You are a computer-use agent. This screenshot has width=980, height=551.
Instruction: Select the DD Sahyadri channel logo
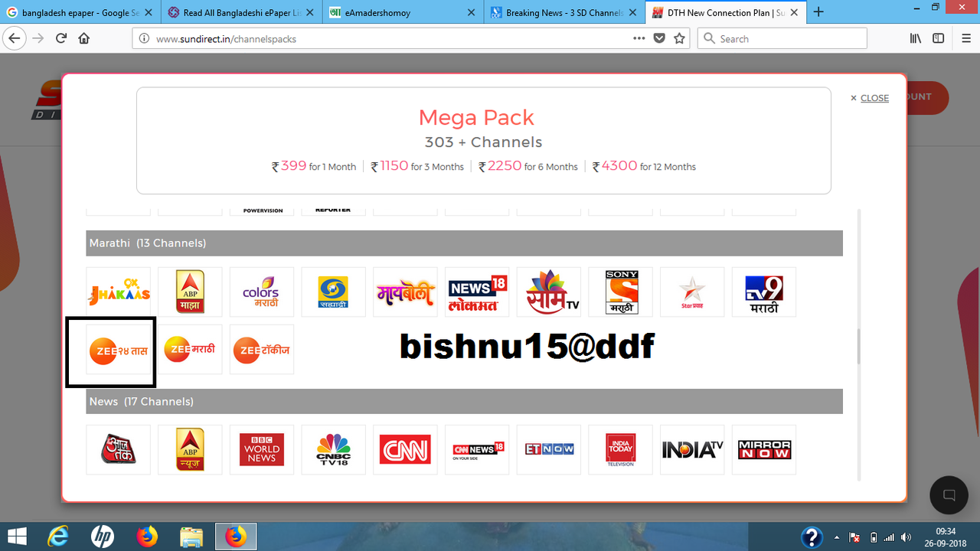(333, 292)
